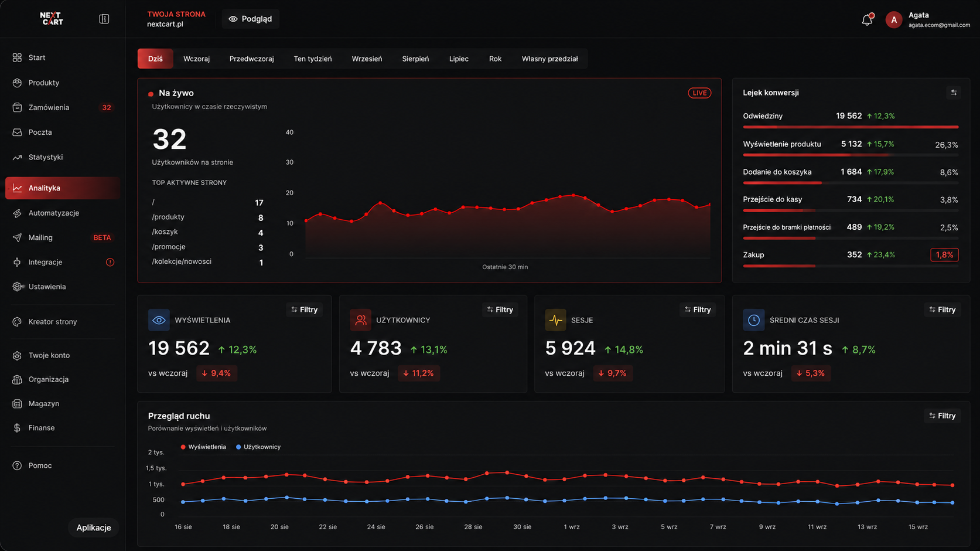Viewport: 980px width, 551px height.
Task: Select the Wrzesień tab
Action: pyautogui.click(x=367, y=59)
